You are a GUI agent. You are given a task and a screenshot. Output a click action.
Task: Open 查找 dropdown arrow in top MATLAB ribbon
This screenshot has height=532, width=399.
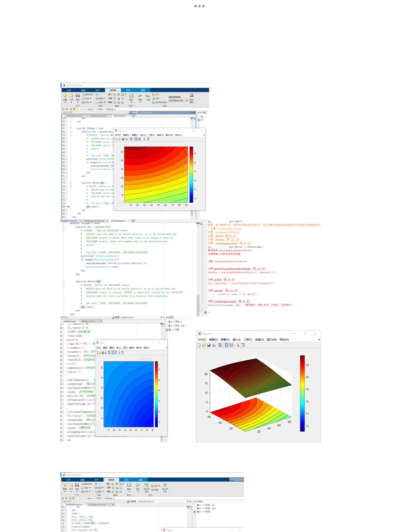[105, 102]
